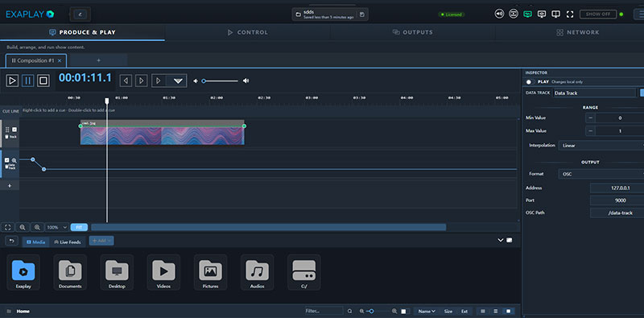Mute volume using small speaker icon

[196, 81]
